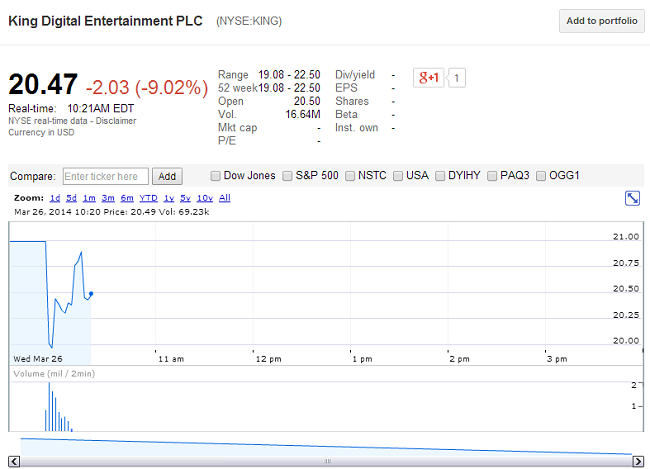
Task: Click the +1 share count bubble
Action: (x=457, y=77)
